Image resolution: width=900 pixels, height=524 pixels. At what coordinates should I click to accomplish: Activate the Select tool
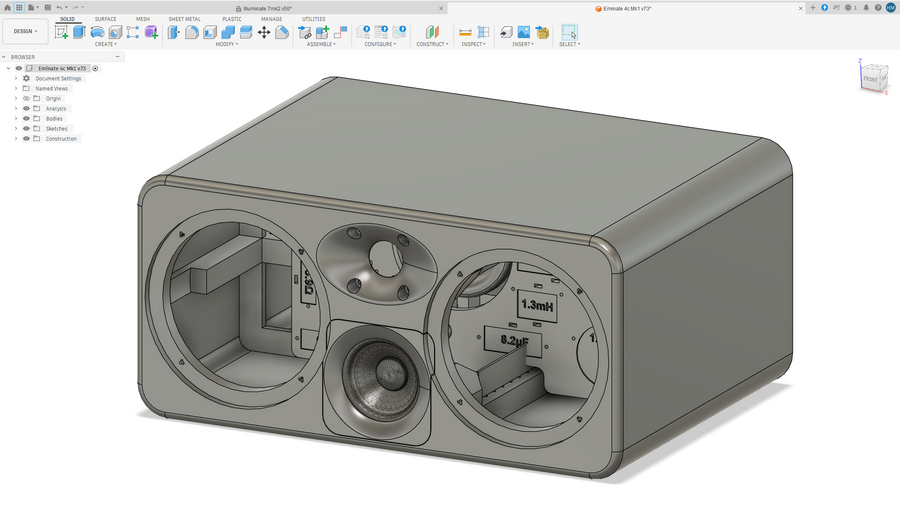[x=569, y=32]
